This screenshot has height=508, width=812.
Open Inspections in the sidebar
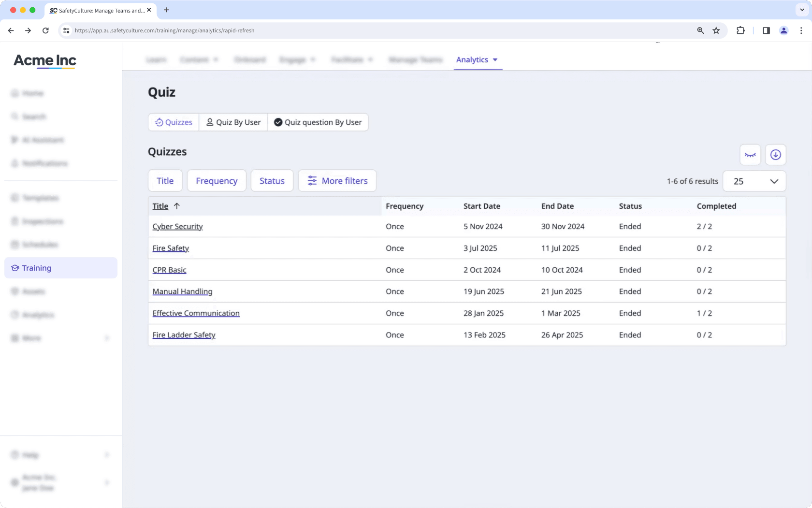(x=43, y=221)
